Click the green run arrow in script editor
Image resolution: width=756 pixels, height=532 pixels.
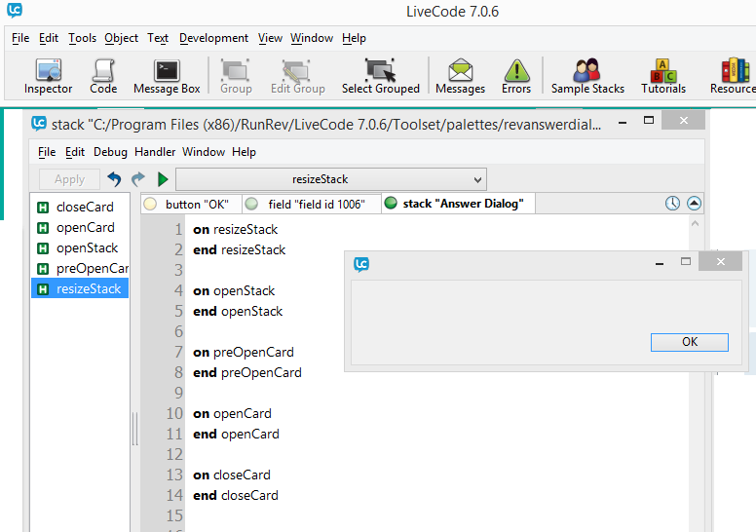(163, 179)
